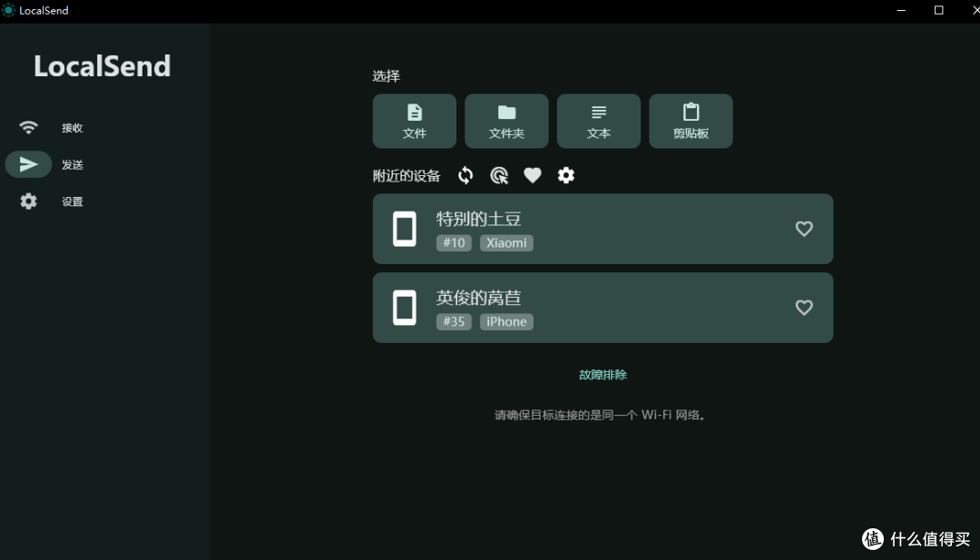Click the 选择 heading
The width and height of the screenshot is (980, 560).
387,76
